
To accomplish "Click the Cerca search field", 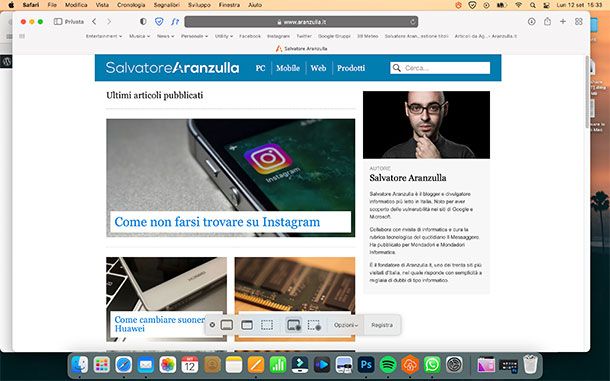I will [440, 68].
